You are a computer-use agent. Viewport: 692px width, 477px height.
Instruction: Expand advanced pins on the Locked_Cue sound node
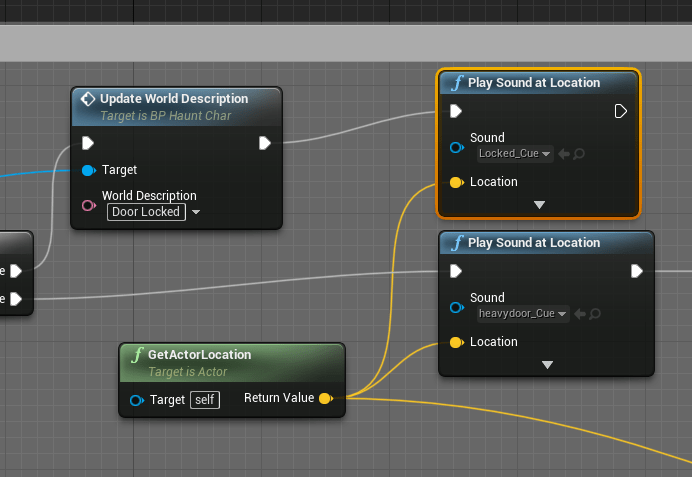540,205
